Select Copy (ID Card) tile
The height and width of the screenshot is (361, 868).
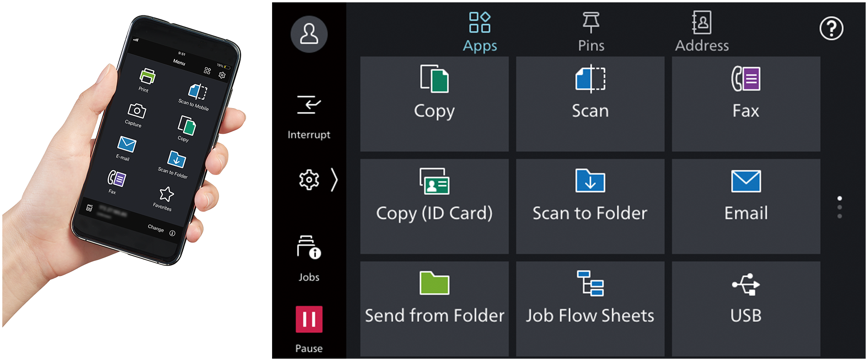[x=434, y=206]
